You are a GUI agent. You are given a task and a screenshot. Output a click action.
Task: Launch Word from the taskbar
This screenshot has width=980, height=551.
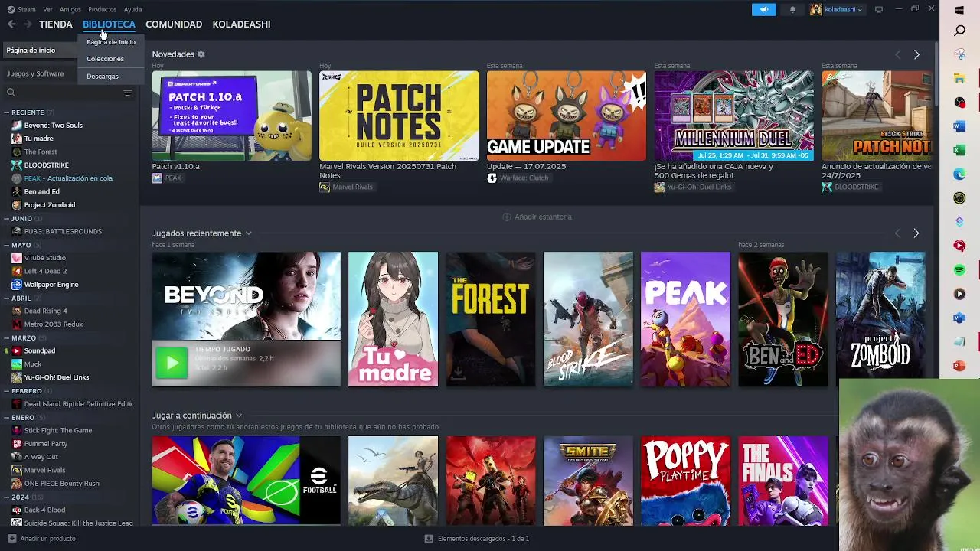pos(959,126)
